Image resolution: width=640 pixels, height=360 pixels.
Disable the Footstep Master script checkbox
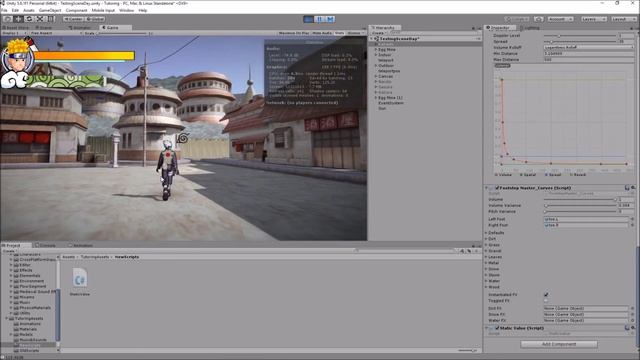[x=497, y=188]
